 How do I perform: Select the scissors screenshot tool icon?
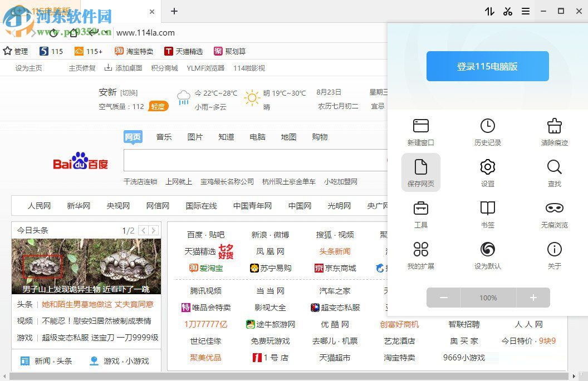tap(507, 11)
